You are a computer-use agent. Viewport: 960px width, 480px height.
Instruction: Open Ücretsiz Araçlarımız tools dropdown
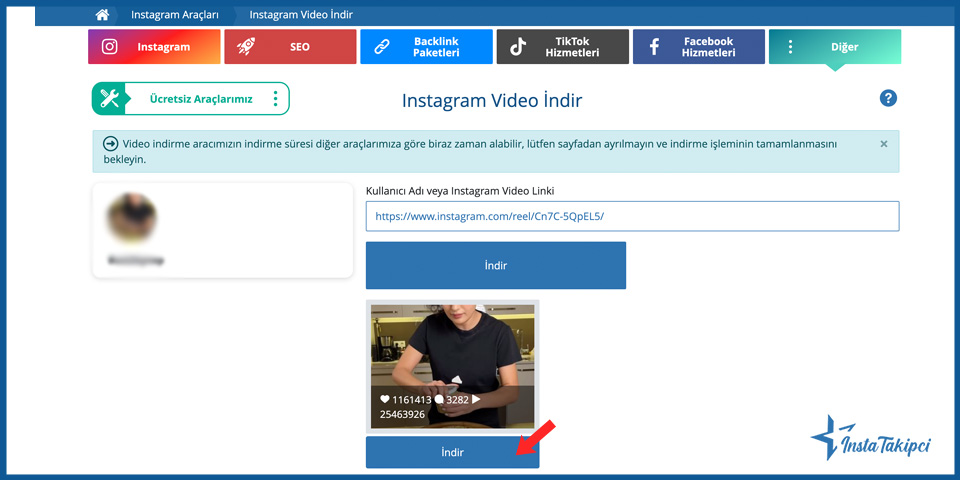[x=190, y=99]
